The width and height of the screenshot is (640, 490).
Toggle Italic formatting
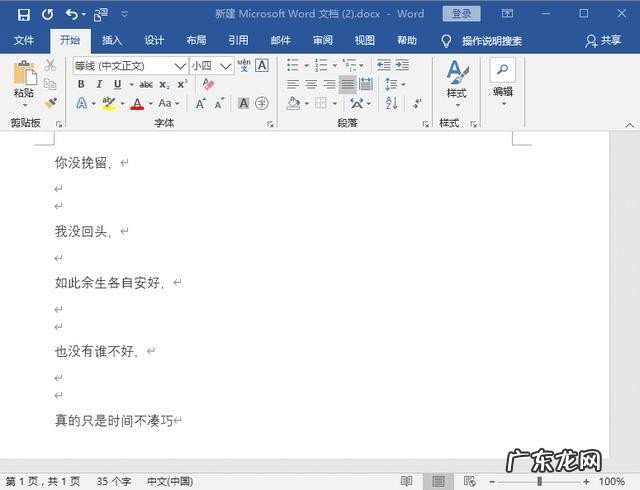tap(99, 84)
